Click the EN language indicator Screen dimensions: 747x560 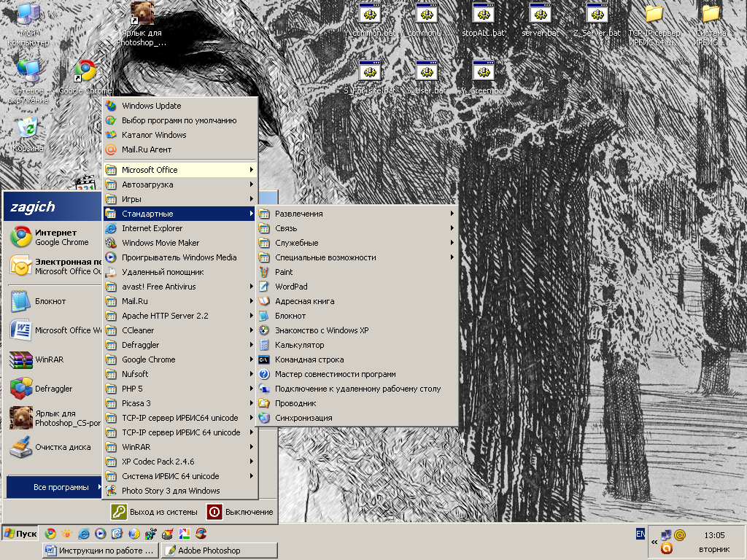click(640, 534)
